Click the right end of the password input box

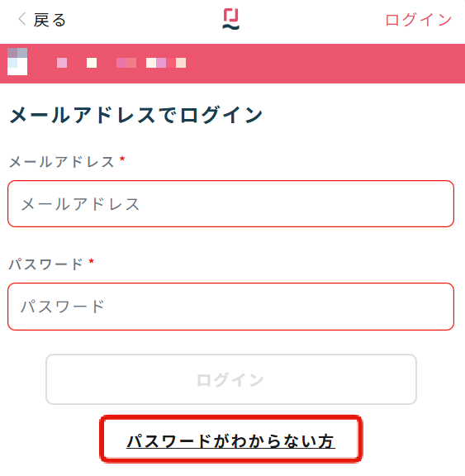(431, 307)
